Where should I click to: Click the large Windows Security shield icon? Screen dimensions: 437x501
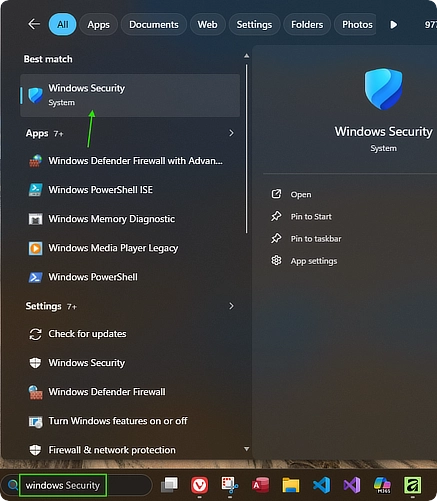(x=383, y=89)
